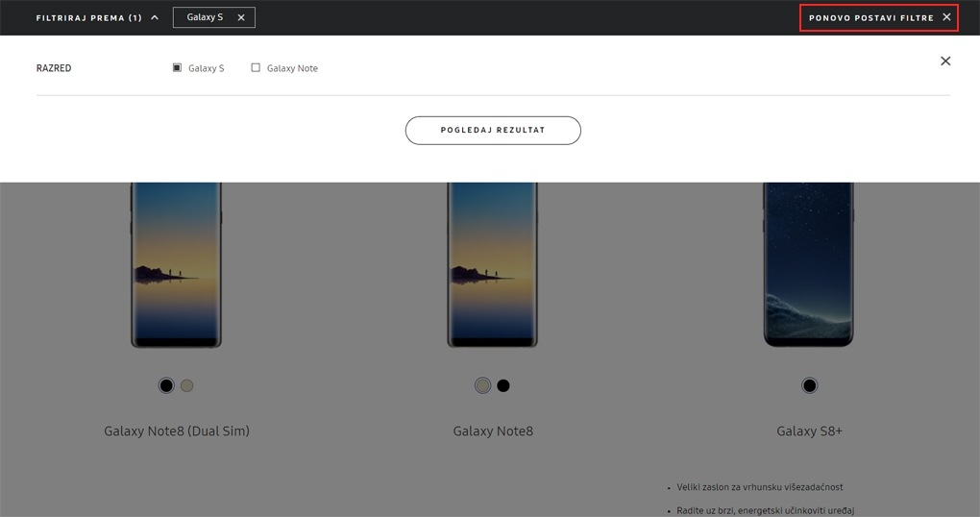Open the Galaxy S8+ product title
The width and height of the screenshot is (980, 517).
click(x=809, y=431)
